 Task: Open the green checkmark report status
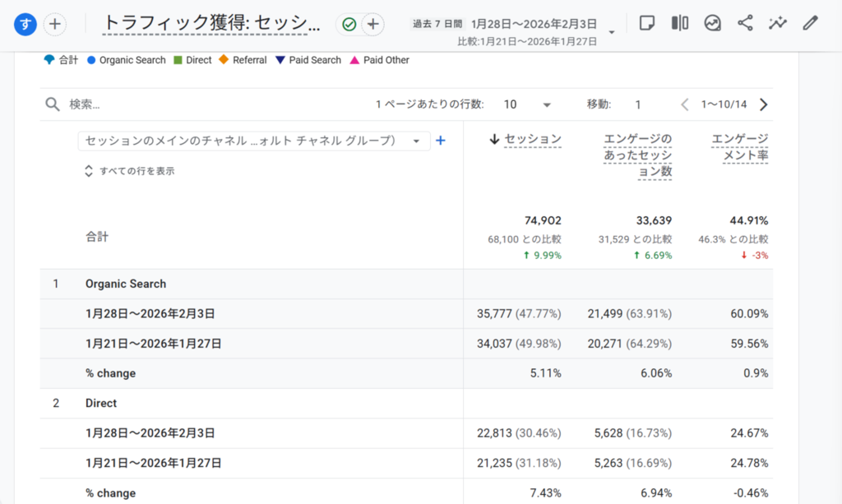tap(349, 24)
